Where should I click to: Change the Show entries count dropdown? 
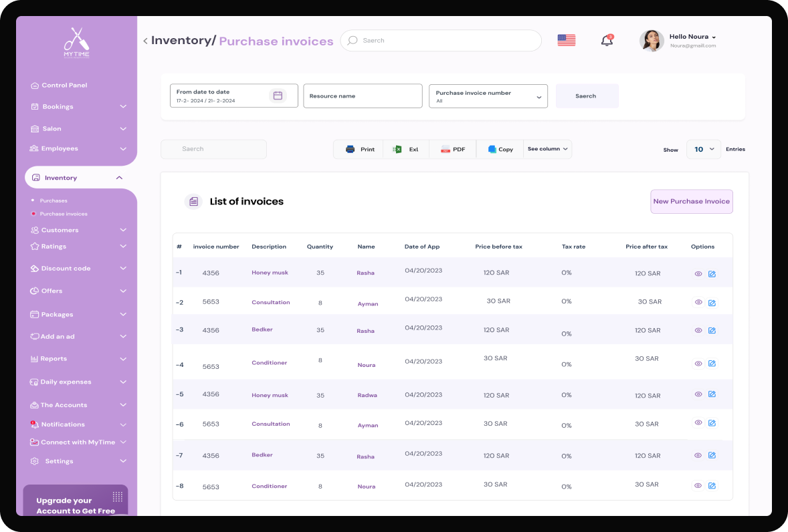(703, 149)
